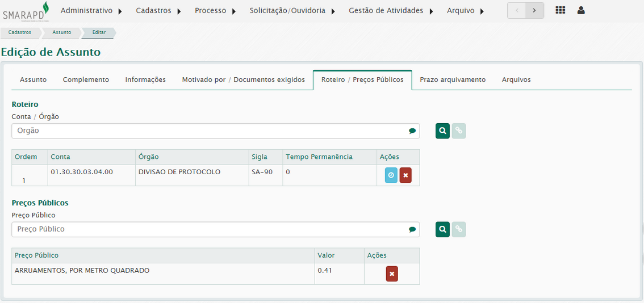The height and width of the screenshot is (303, 644).
Task: Switch to the Prazo arquivamento tab
Action: point(453,80)
